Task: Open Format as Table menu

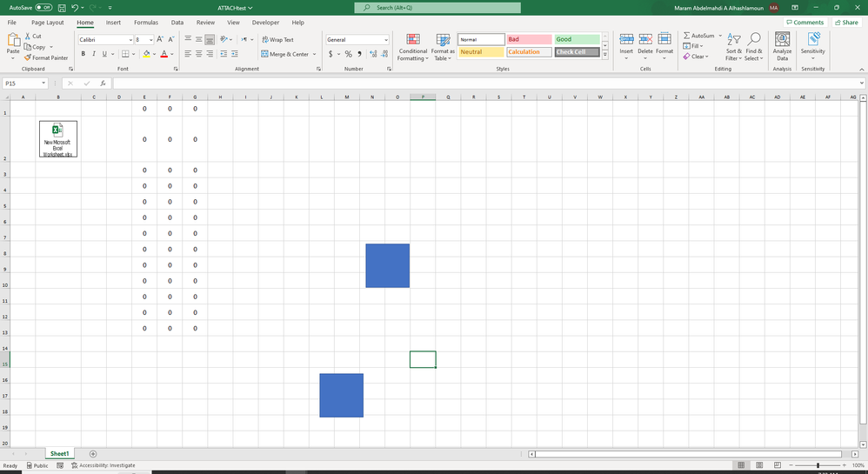Action: 443,47
